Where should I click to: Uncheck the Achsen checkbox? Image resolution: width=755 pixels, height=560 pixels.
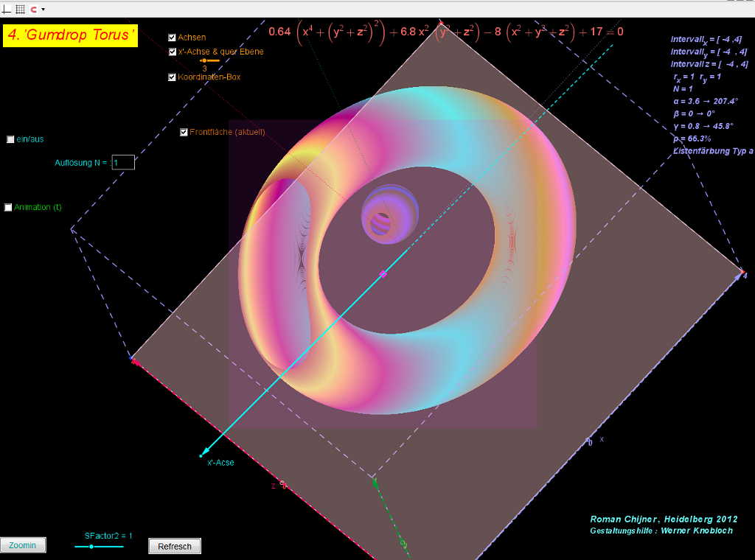(172, 38)
